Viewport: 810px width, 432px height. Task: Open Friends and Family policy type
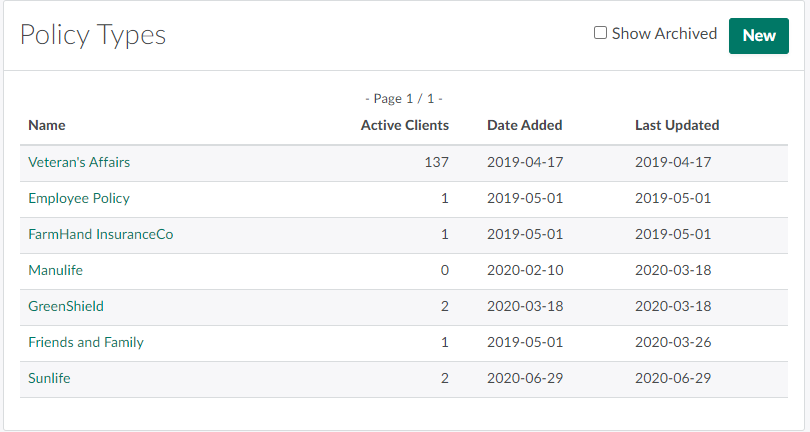pyautogui.click(x=86, y=342)
